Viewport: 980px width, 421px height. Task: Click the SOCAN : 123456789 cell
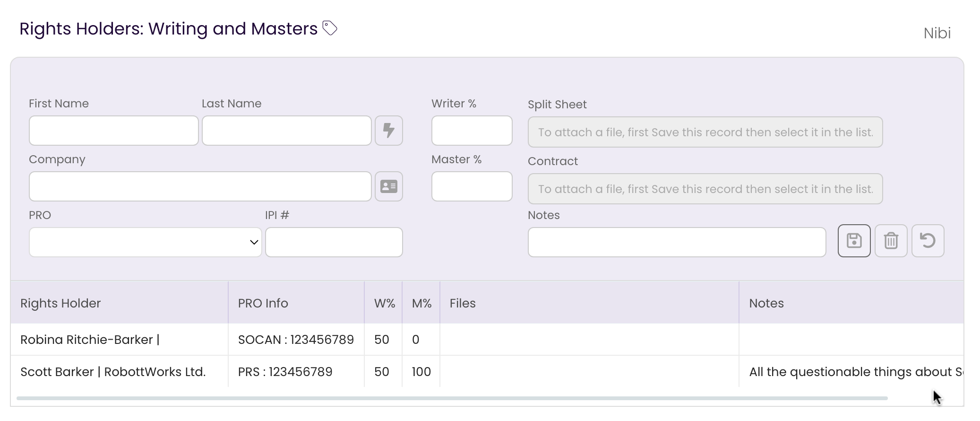pos(296,340)
